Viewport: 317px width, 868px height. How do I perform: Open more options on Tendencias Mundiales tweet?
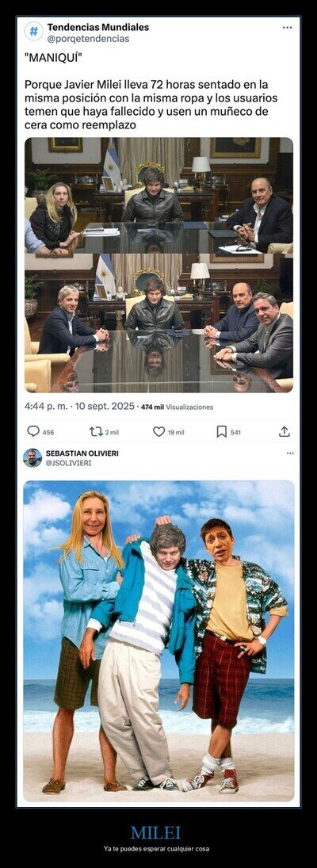tap(287, 27)
